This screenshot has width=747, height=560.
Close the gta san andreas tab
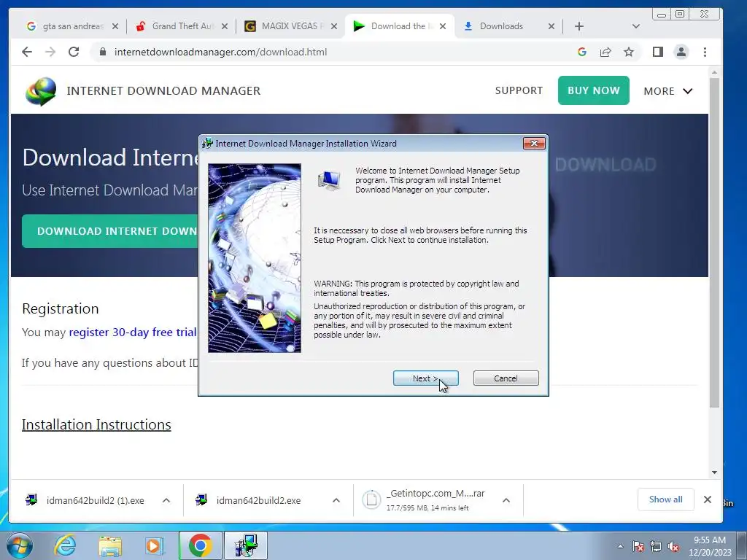115,26
